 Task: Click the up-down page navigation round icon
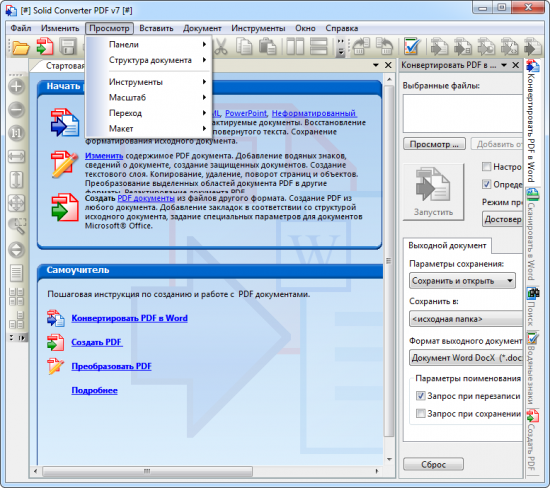click(x=16, y=250)
